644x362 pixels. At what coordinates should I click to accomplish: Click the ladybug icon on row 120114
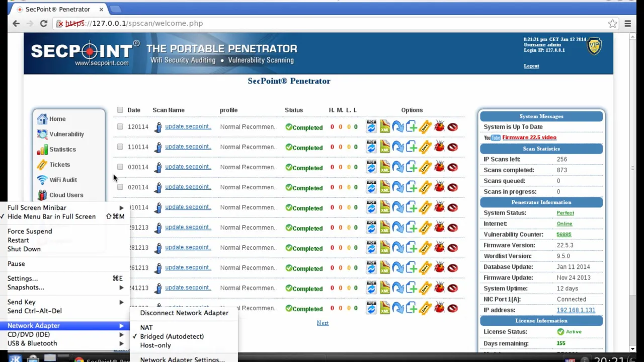pos(439,126)
